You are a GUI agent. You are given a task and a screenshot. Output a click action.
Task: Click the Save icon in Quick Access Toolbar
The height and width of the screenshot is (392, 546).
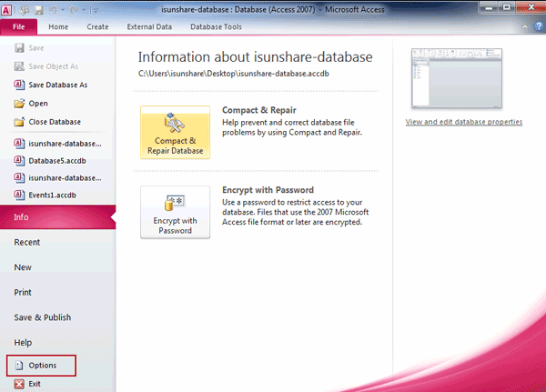(38, 10)
